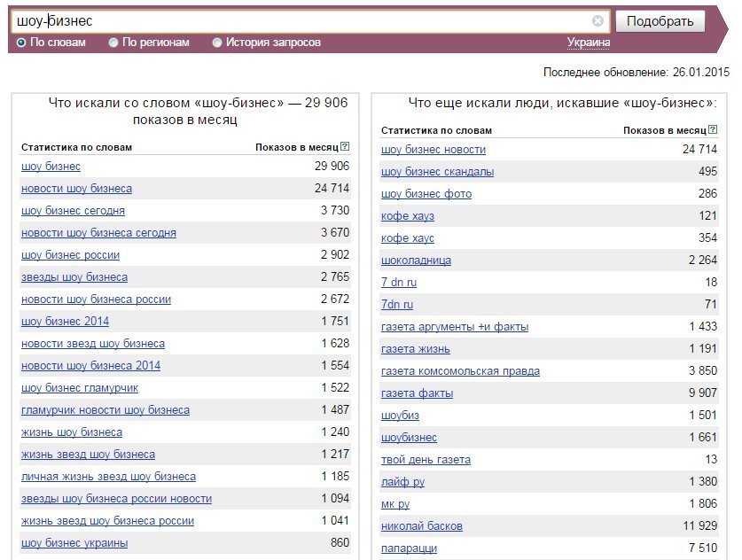
Task: Open the 'шоу бизнес' keyword link
Action: 51,167
